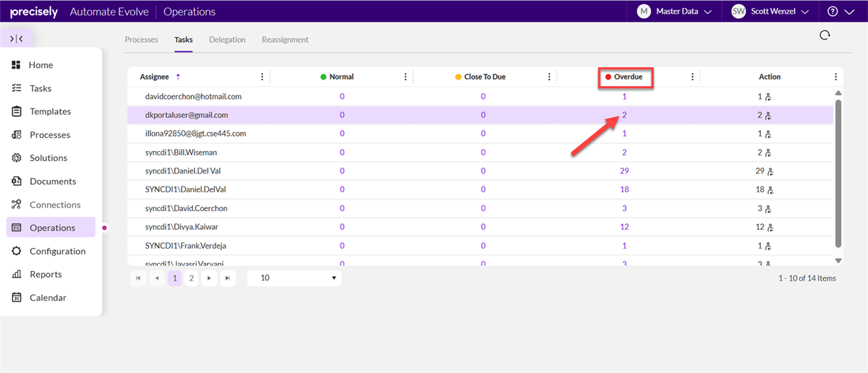Switch to the Delegation tab
Viewport: 868px width, 373px height.
(x=227, y=40)
